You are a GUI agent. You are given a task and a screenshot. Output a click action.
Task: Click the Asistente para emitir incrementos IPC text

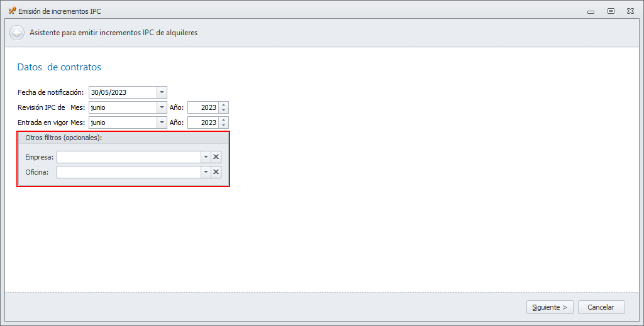point(113,33)
